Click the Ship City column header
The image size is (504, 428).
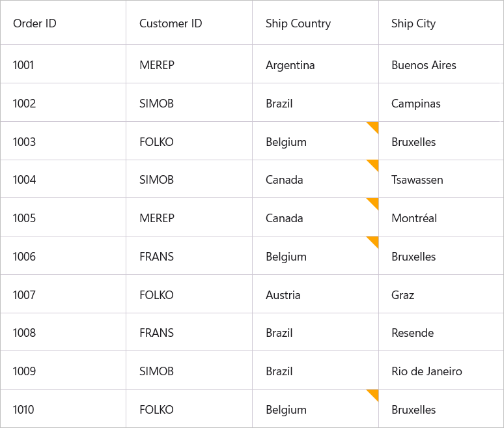tap(413, 23)
